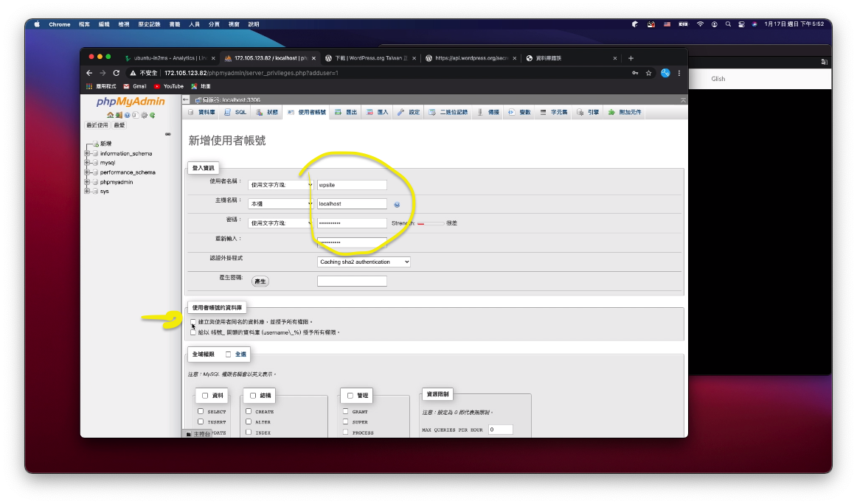Open the 歷史記錄 menu in macOS menu bar

(x=149, y=24)
